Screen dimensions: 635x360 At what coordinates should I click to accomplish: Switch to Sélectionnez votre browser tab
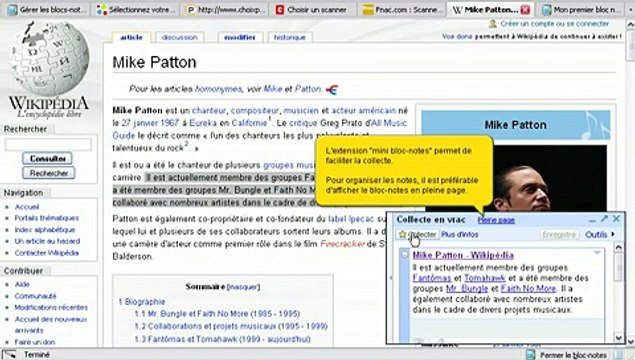point(136,10)
